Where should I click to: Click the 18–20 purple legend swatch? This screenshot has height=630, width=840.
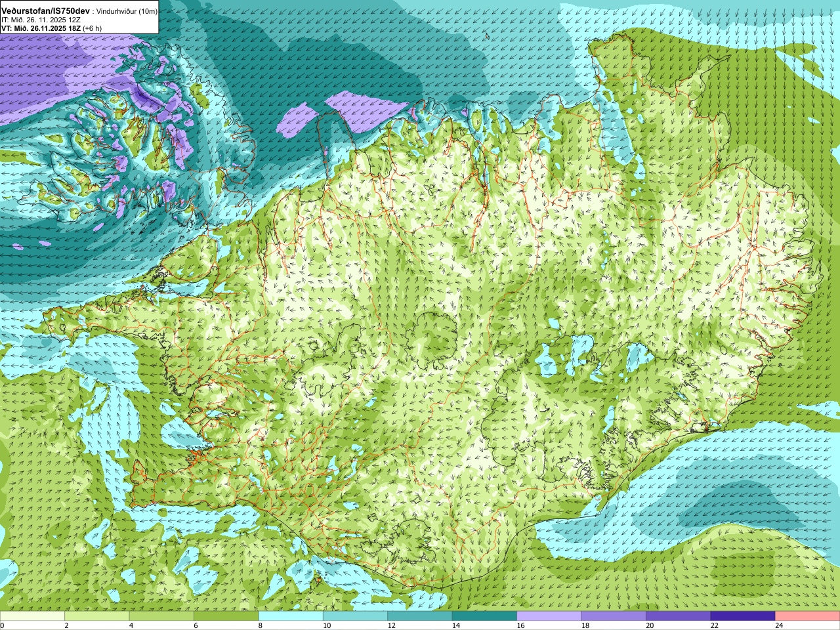tap(614, 616)
